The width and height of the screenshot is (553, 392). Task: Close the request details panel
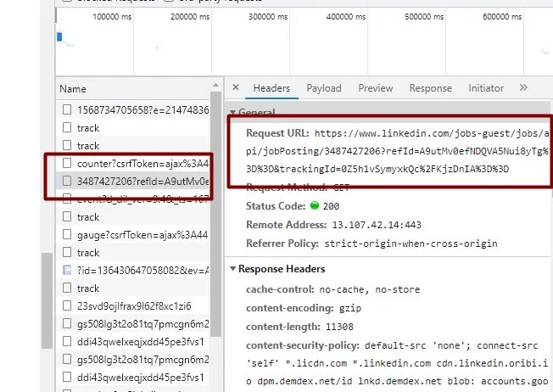236,87
